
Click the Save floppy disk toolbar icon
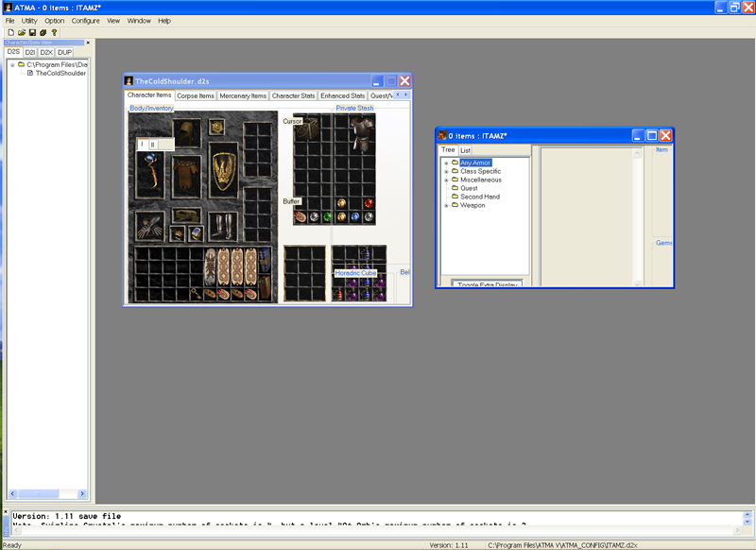click(x=32, y=32)
